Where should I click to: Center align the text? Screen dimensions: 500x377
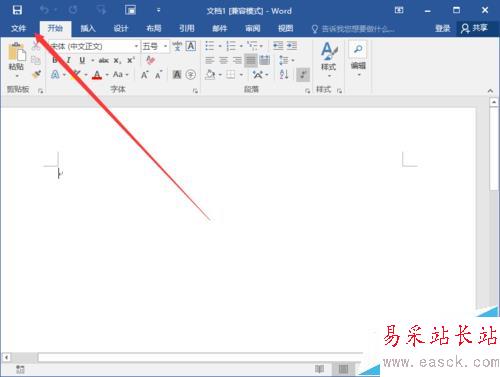(223, 60)
